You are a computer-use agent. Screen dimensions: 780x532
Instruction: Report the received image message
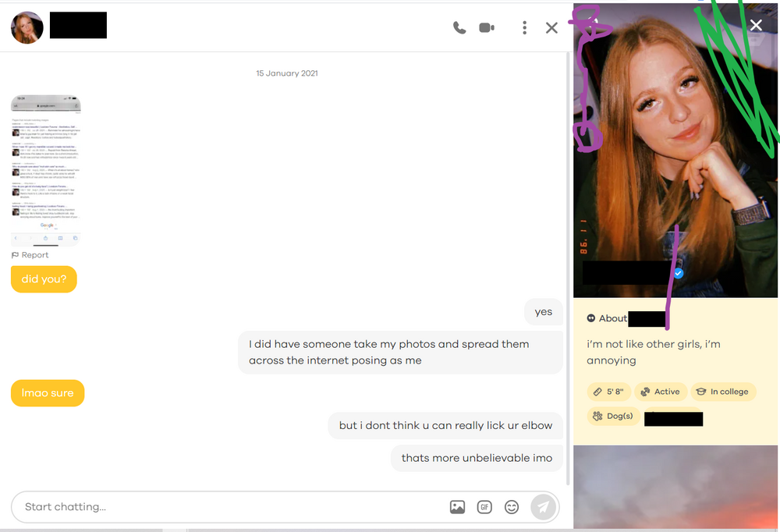pos(30,255)
